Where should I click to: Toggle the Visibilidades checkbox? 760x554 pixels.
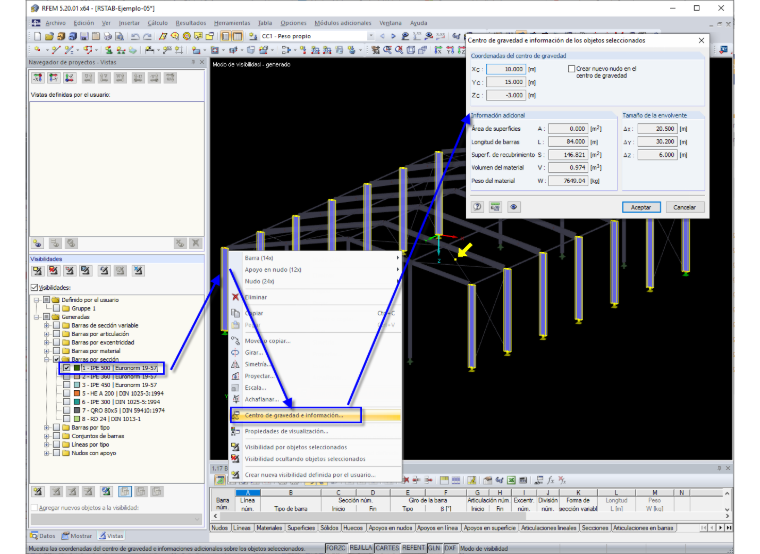tap(34, 287)
